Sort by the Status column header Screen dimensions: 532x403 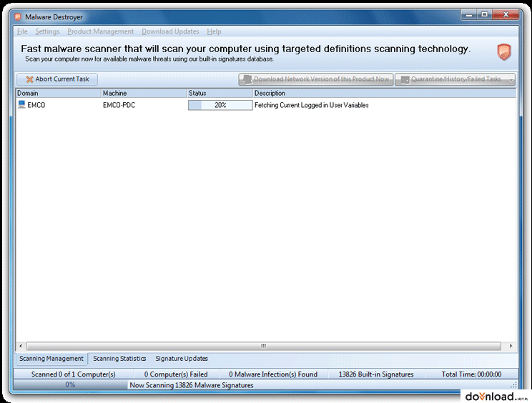tap(220, 93)
